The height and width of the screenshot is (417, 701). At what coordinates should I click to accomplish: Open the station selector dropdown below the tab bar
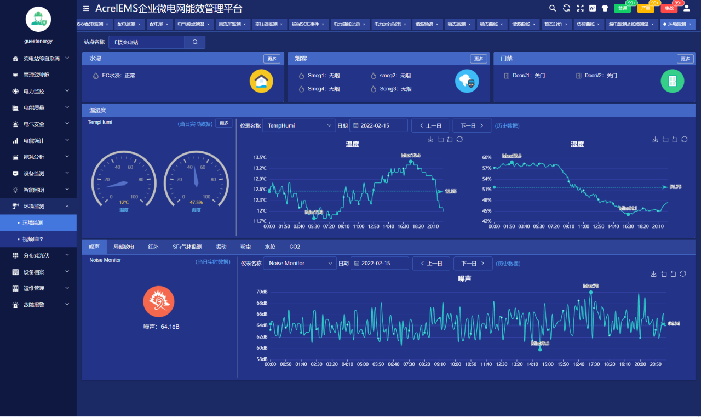(x=158, y=42)
